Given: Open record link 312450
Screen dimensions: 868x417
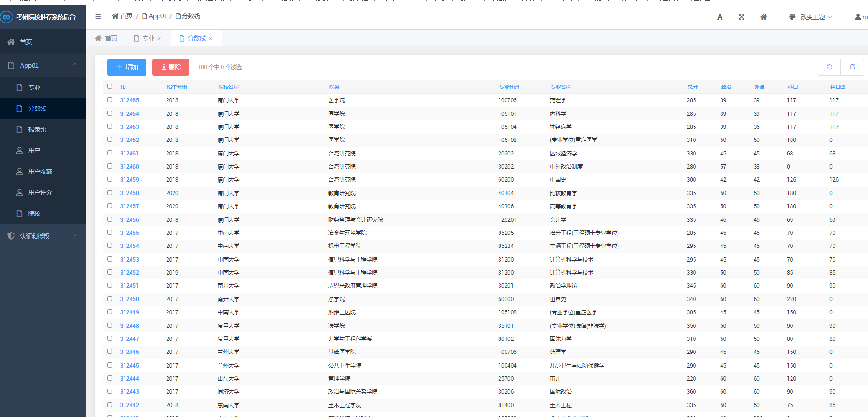Looking at the screenshot, I should click(129, 299).
